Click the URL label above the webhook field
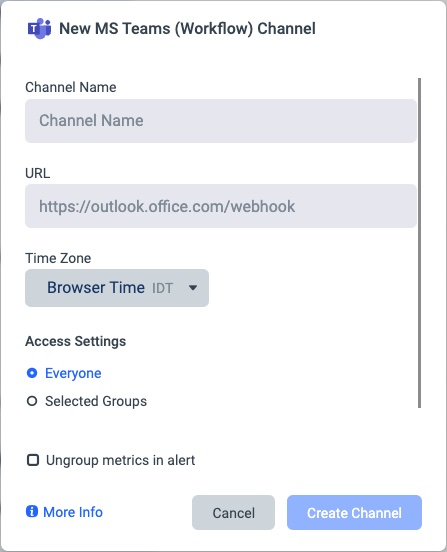 tap(38, 173)
